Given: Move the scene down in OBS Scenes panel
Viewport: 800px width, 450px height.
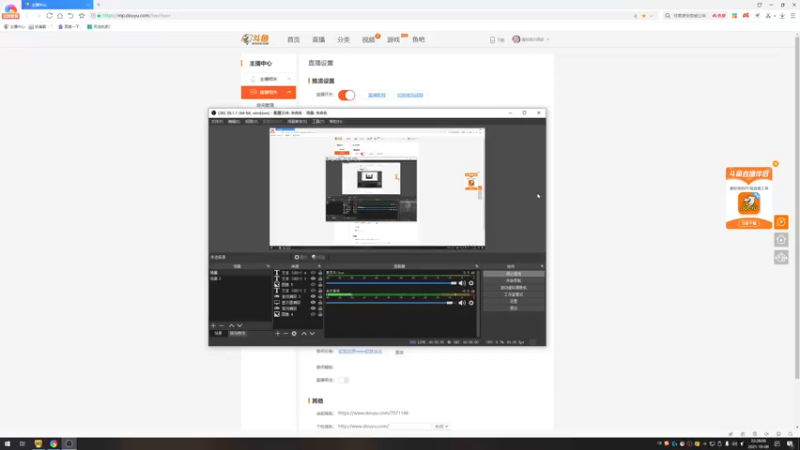Looking at the screenshot, I should pos(239,326).
